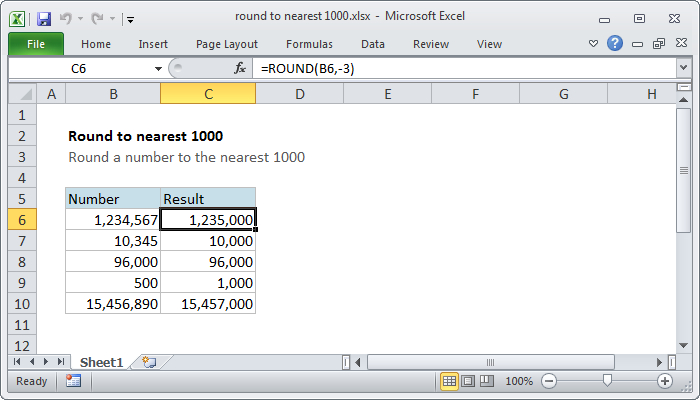
Task: Go to the last sheet using navigation arrow
Action: pyautogui.click(x=61, y=361)
